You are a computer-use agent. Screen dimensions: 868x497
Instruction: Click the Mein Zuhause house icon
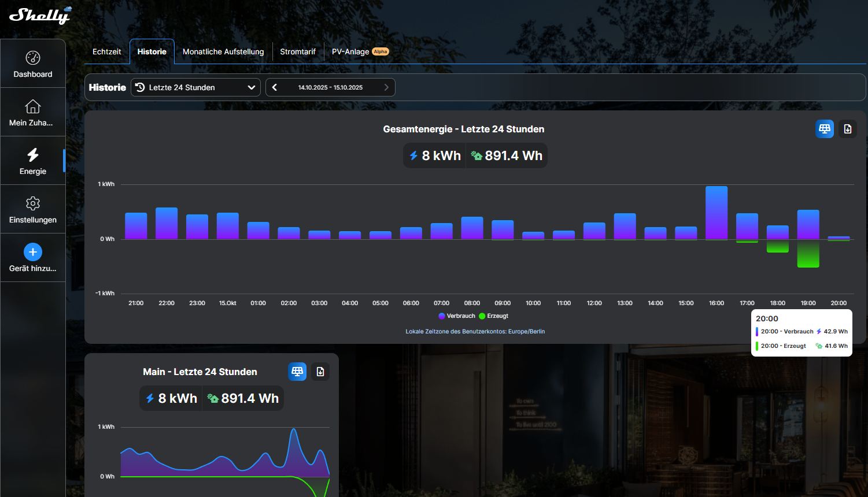(x=33, y=106)
